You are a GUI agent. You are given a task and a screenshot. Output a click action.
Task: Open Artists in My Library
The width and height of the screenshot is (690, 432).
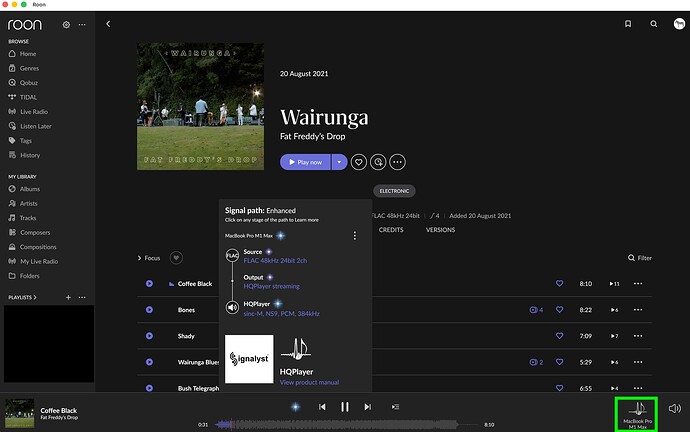click(x=23, y=203)
